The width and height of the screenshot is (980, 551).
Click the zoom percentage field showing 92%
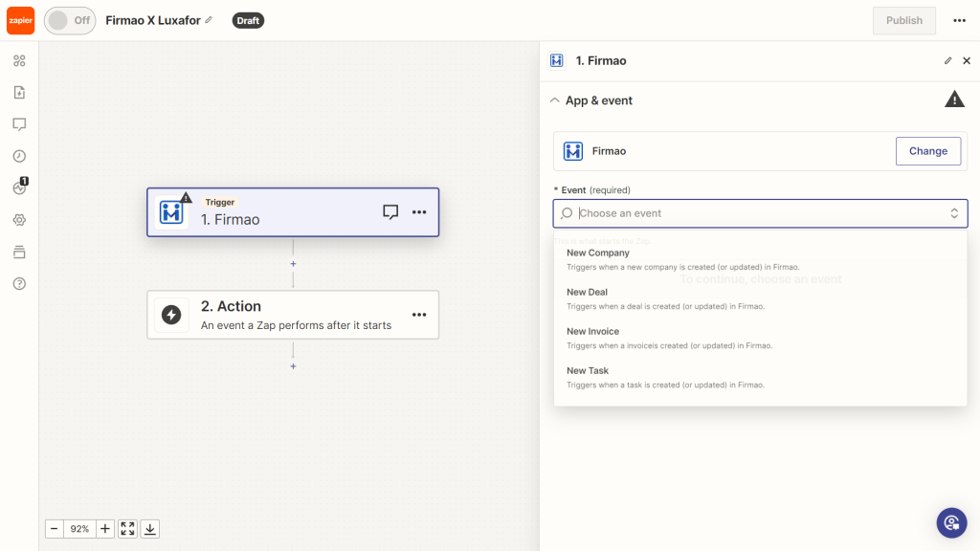(79, 528)
